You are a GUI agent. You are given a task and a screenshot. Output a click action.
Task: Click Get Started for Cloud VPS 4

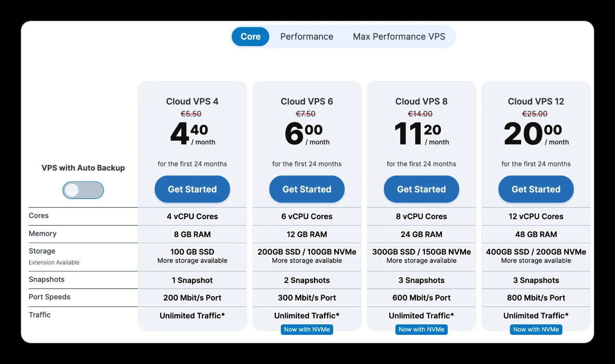click(x=192, y=189)
